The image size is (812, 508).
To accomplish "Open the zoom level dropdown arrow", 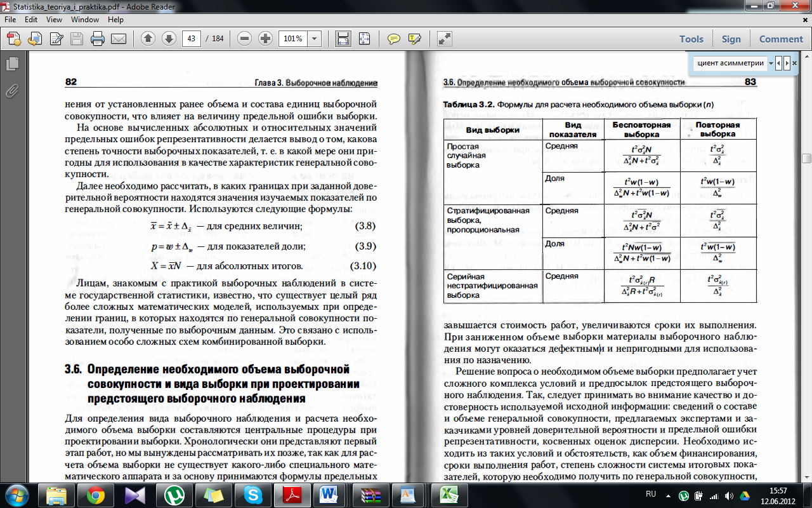I will (x=315, y=39).
